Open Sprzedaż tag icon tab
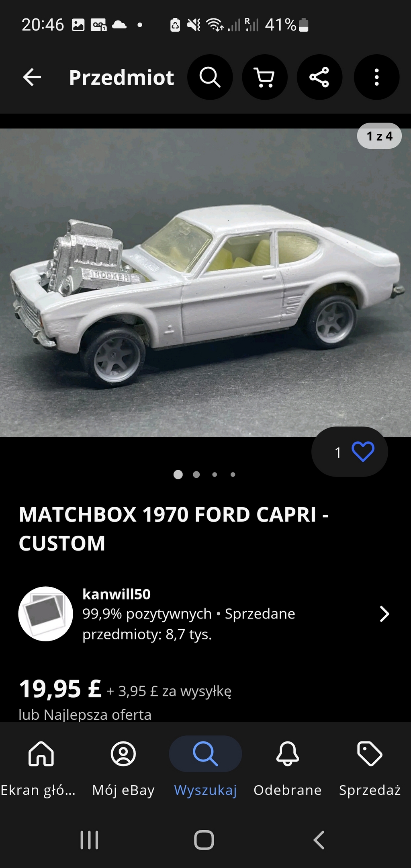411x868 pixels. point(370,768)
